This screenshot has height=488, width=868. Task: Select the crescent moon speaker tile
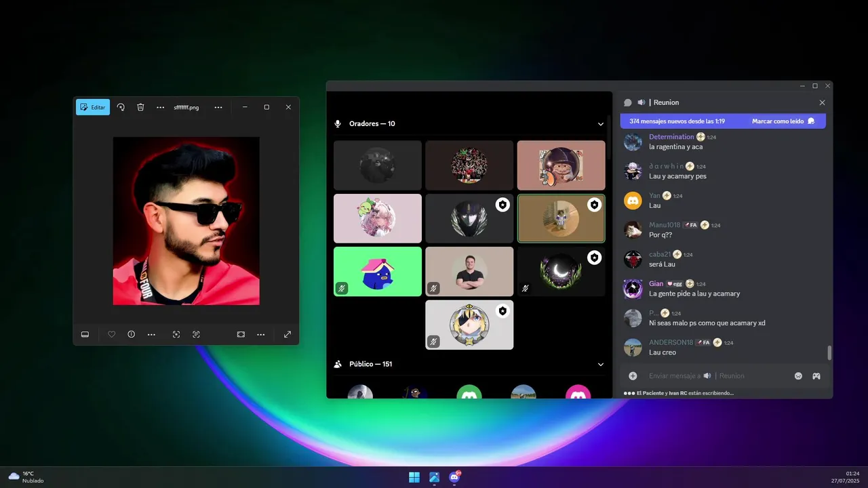pos(561,271)
